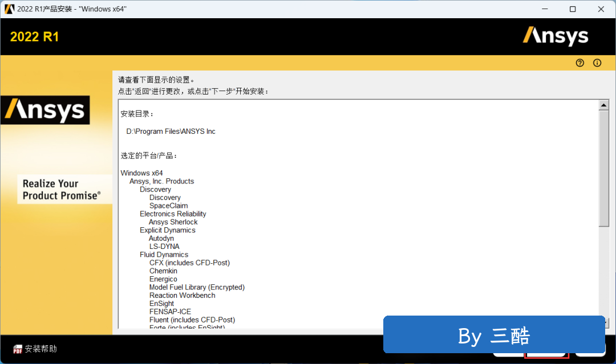Click the scrollbar up arrow
The image size is (616, 364).
pyautogui.click(x=604, y=105)
